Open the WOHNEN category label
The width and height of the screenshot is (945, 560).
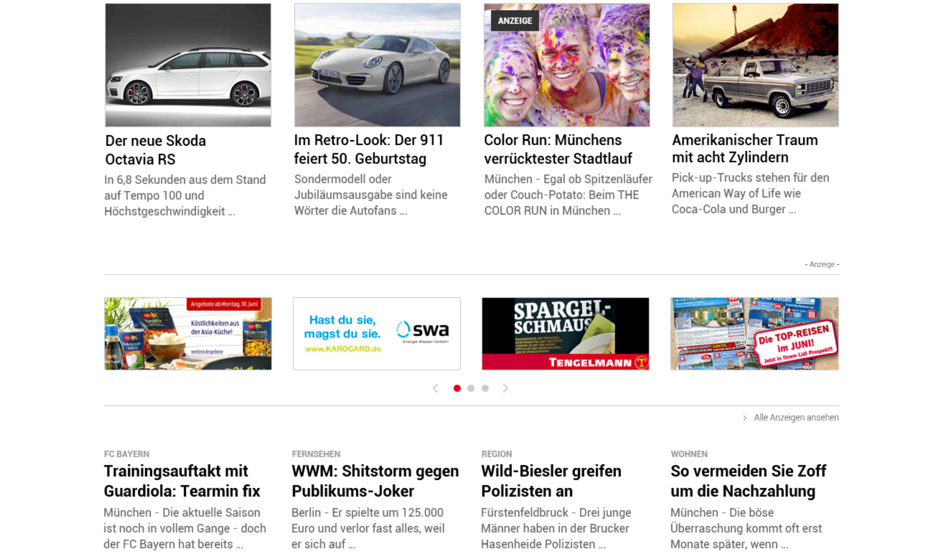[x=689, y=454]
